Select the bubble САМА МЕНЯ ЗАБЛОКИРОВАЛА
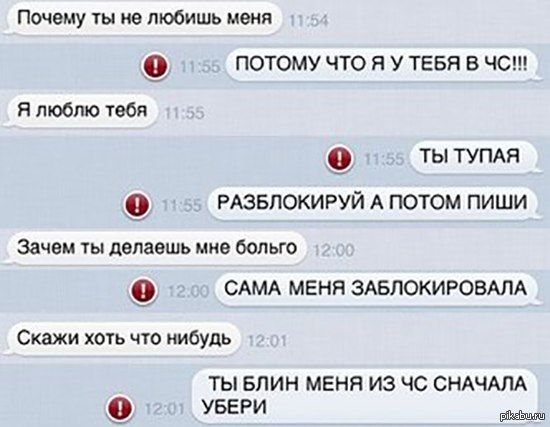 pos(376,289)
